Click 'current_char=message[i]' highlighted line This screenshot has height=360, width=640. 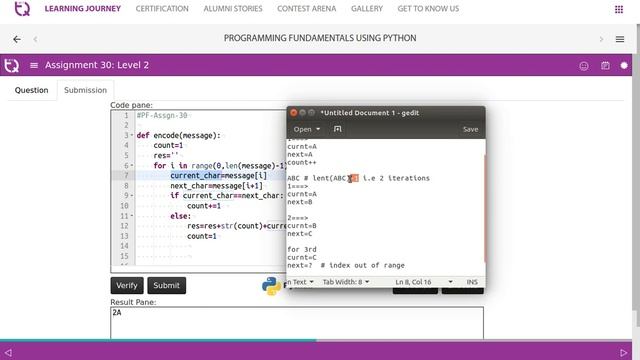[x=218, y=176]
